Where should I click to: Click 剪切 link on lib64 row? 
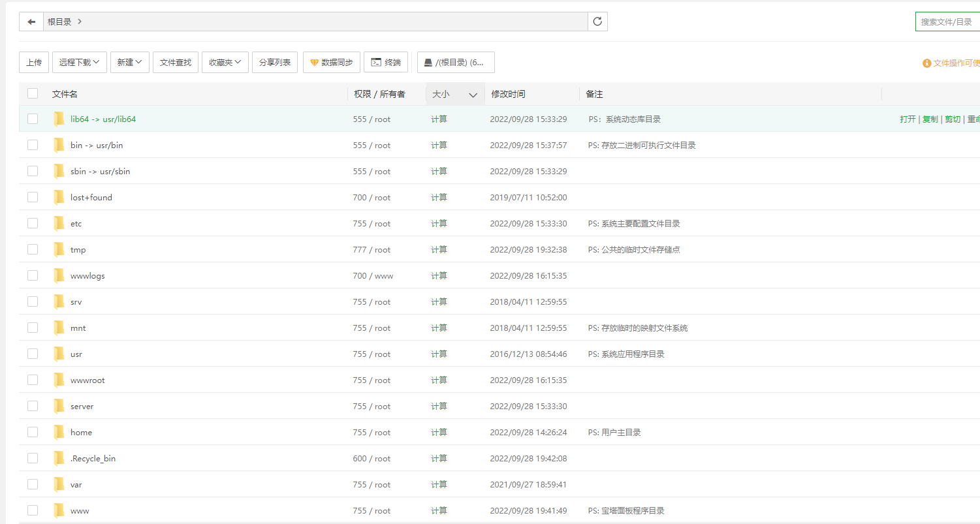pyautogui.click(x=953, y=119)
